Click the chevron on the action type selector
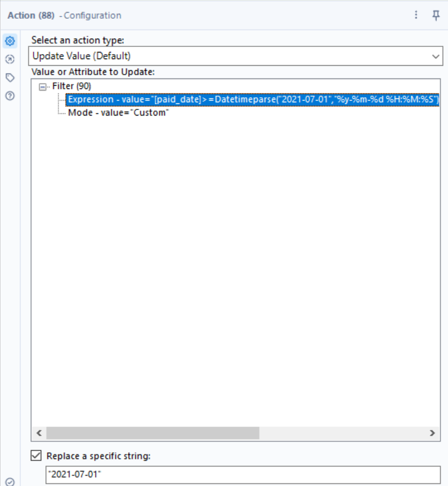Viewport: 448px width, 486px height. tap(436, 58)
